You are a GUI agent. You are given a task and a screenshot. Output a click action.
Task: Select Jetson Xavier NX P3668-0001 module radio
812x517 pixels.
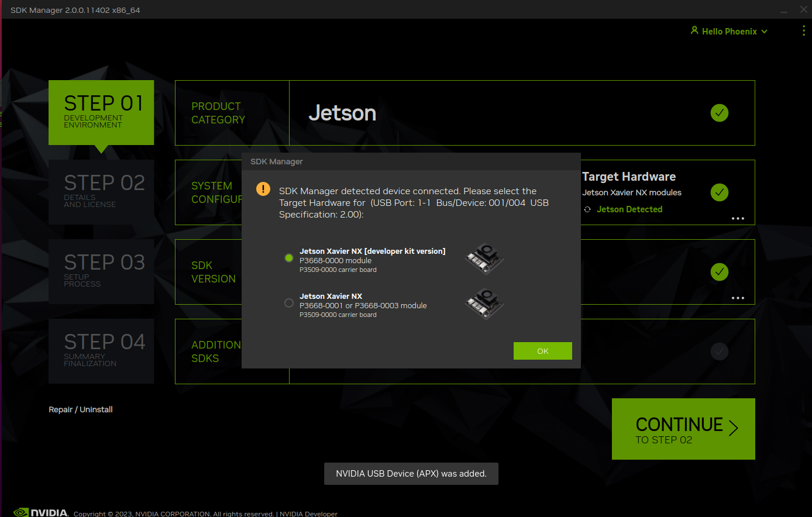(x=288, y=303)
